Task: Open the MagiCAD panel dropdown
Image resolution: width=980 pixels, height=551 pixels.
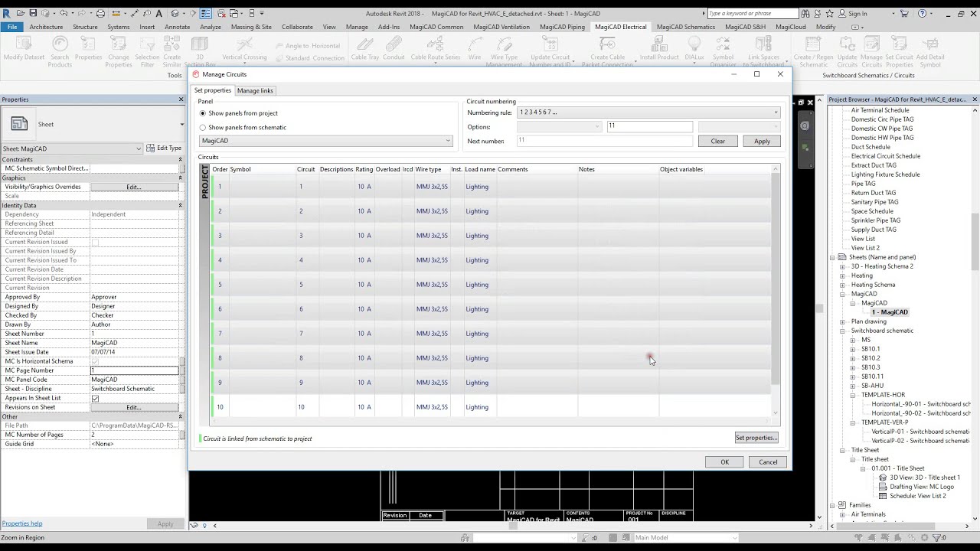Action: [326, 141]
